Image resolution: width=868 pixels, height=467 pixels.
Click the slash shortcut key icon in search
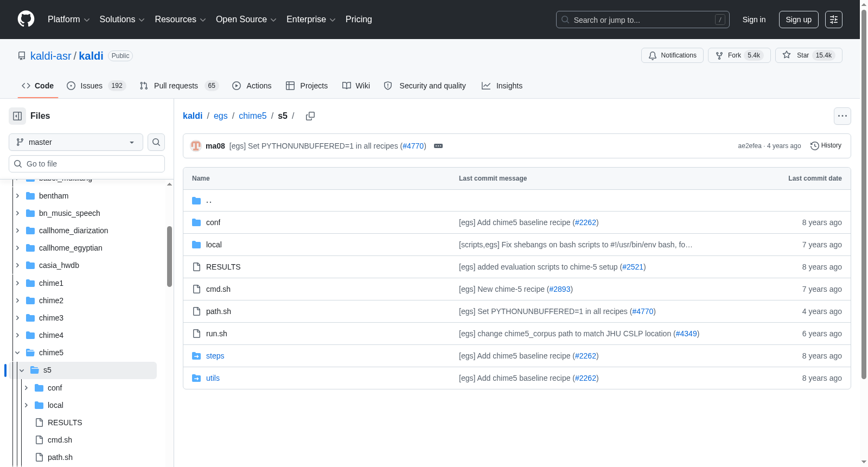[x=720, y=20]
